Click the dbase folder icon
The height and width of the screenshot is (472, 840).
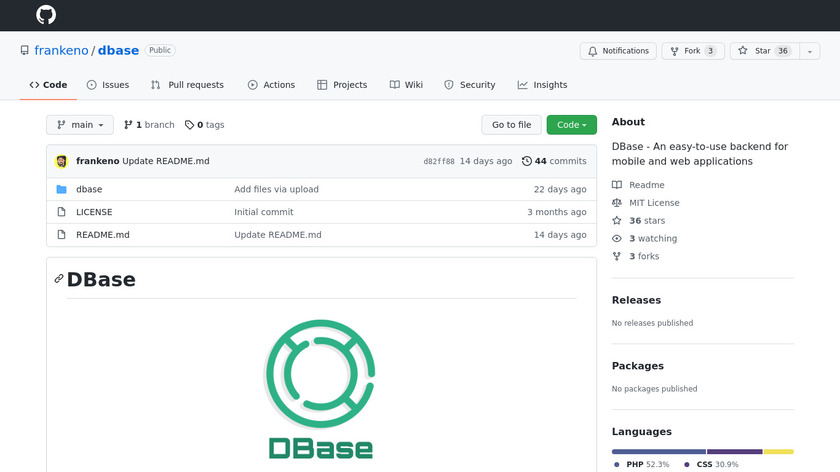click(61, 189)
